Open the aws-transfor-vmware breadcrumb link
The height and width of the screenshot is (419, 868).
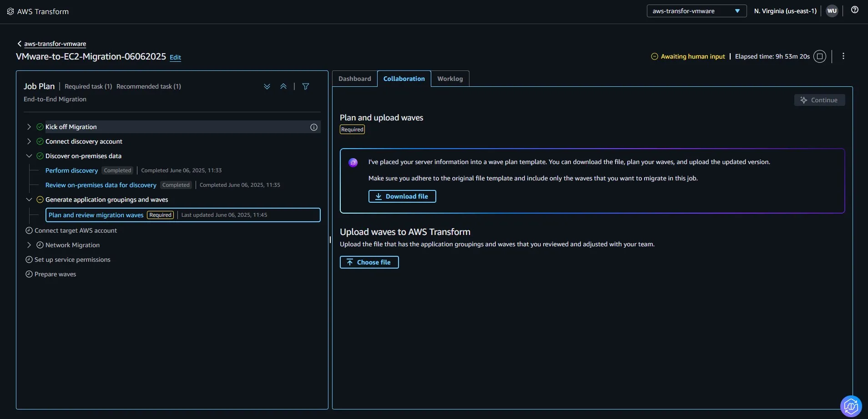tap(55, 44)
